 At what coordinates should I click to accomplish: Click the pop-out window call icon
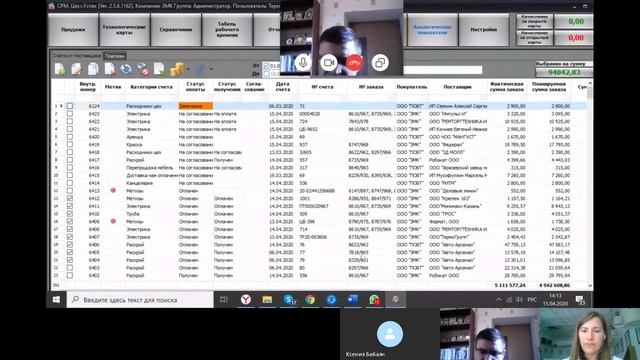(x=380, y=63)
